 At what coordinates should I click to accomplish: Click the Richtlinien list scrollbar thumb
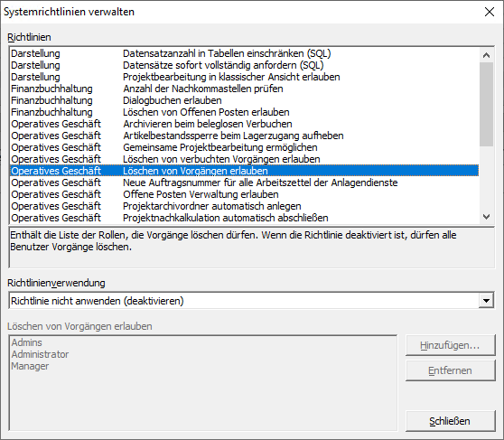pyautogui.click(x=486, y=104)
